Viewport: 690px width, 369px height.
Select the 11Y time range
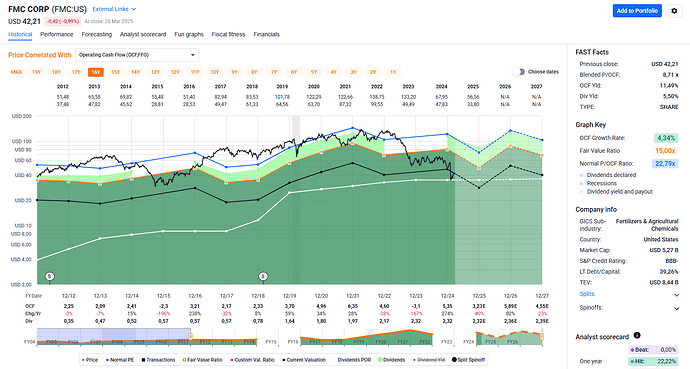tap(195, 72)
